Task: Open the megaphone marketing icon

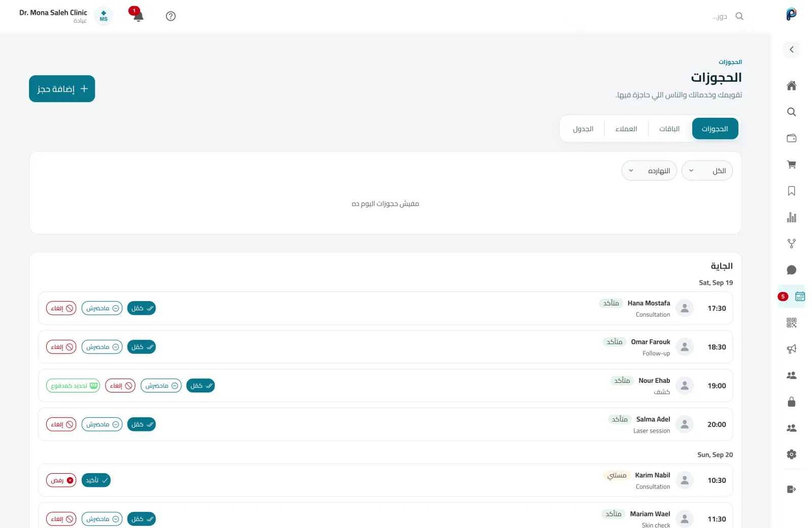Action: pos(791,349)
